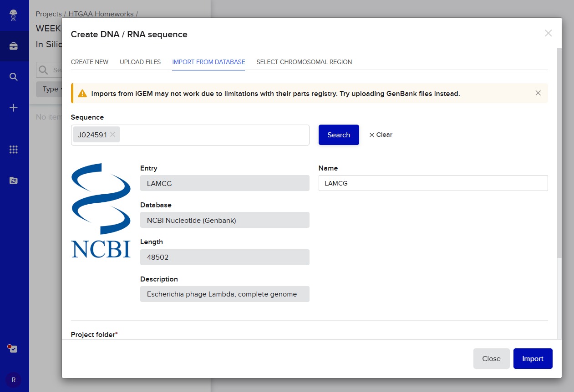
Task: Close the Create DNA / RNA sequence dialog
Action: (x=548, y=33)
